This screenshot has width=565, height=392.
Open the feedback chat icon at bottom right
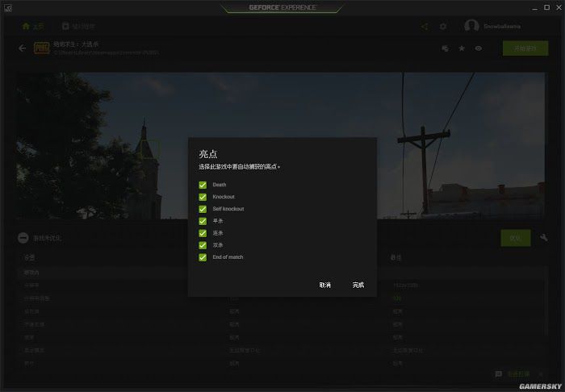(499, 374)
